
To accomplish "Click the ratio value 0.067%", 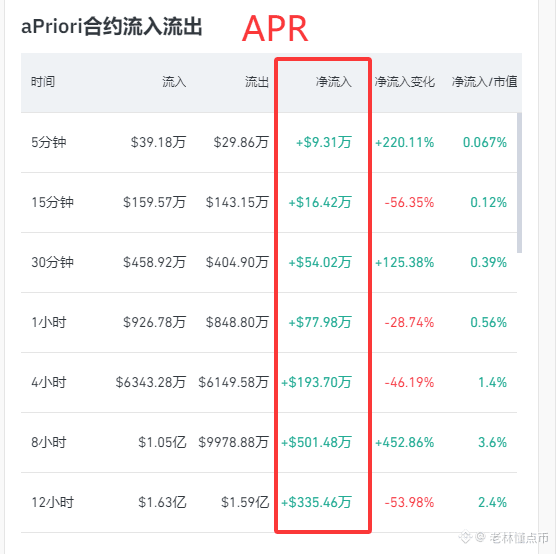I will pyautogui.click(x=485, y=142).
